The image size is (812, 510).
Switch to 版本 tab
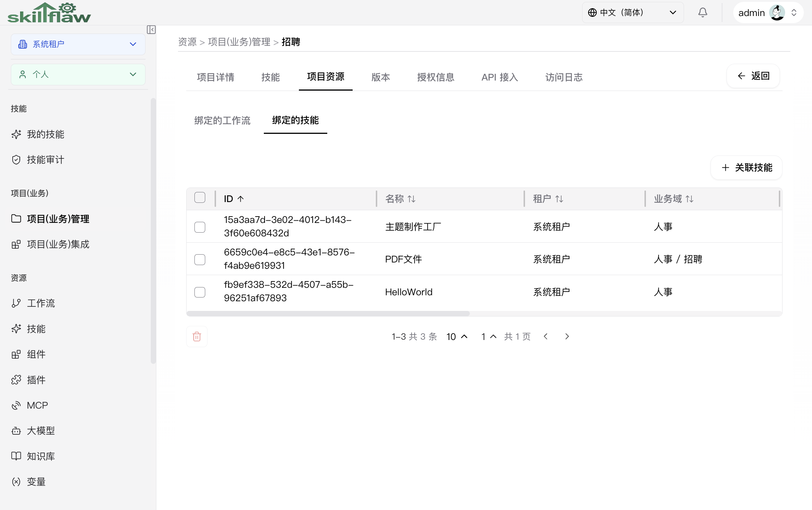(381, 77)
